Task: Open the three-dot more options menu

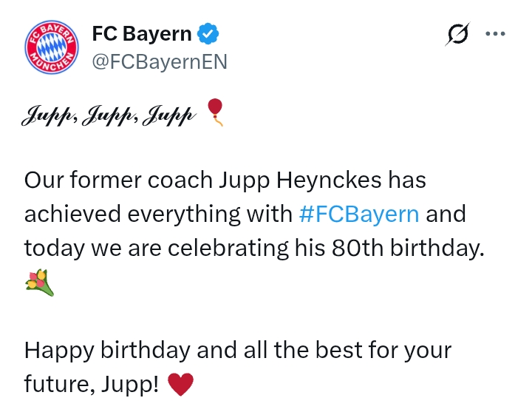Action: pos(495,34)
